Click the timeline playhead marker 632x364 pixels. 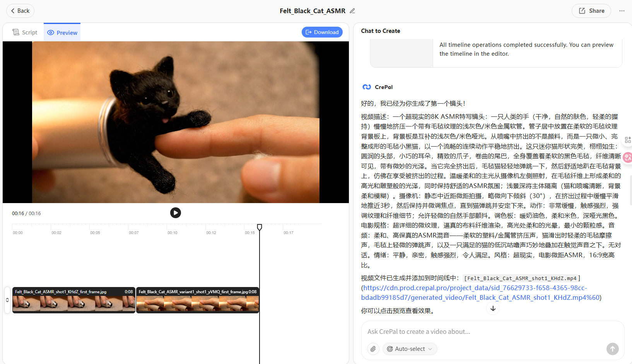(x=260, y=227)
